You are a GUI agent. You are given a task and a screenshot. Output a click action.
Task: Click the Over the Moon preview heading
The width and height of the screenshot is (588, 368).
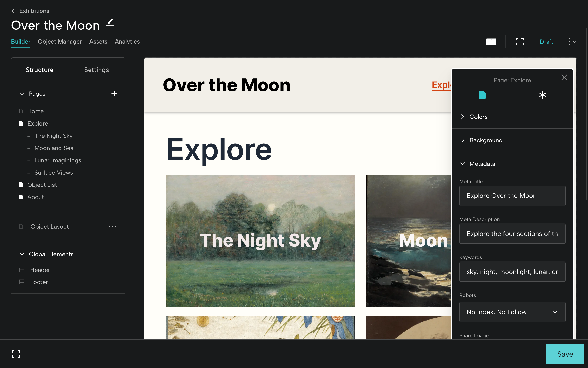pyautogui.click(x=226, y=85)
